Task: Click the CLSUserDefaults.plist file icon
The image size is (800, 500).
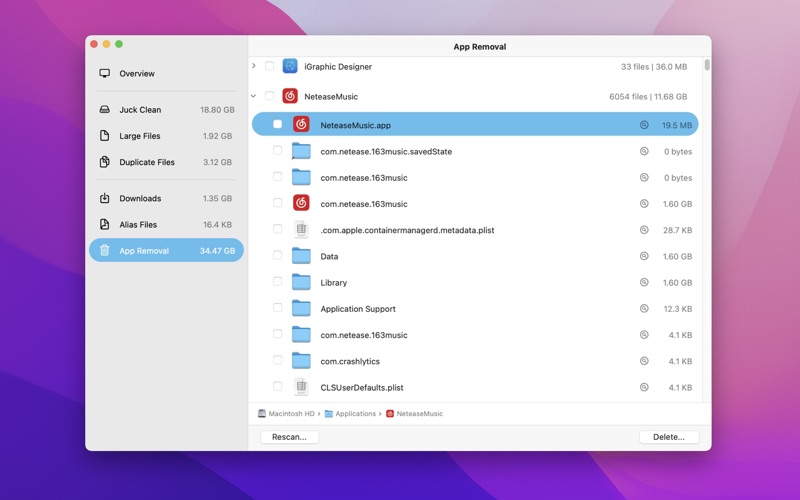Action: click(x=301, y=387)
